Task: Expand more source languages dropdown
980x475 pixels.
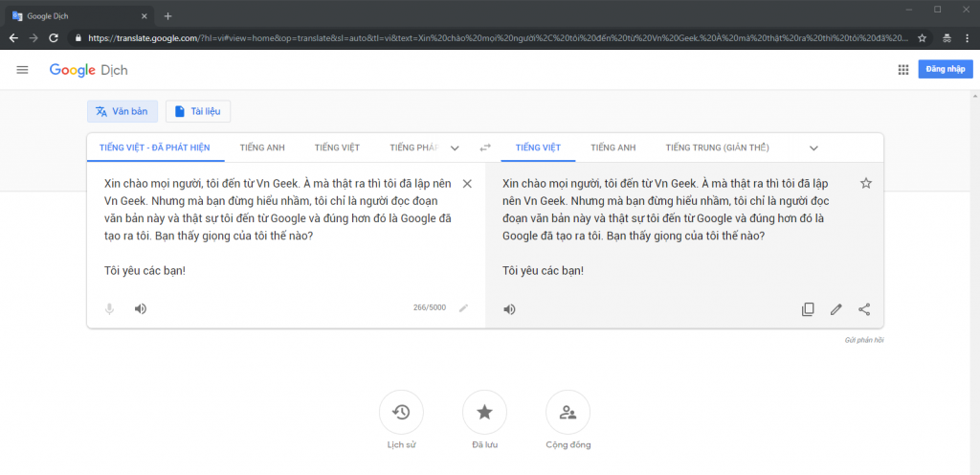Action: point(455,148)
